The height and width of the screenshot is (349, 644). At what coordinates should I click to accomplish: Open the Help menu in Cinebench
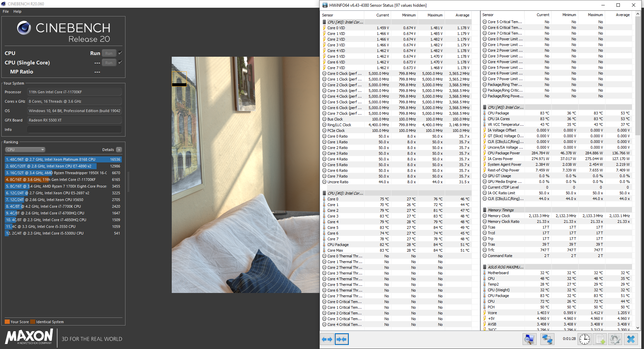17,11
